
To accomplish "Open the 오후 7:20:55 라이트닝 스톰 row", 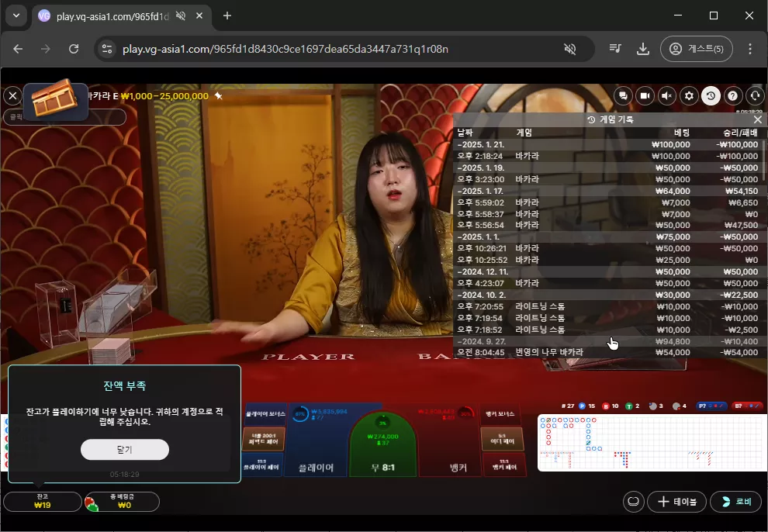I will coord(607,306).
